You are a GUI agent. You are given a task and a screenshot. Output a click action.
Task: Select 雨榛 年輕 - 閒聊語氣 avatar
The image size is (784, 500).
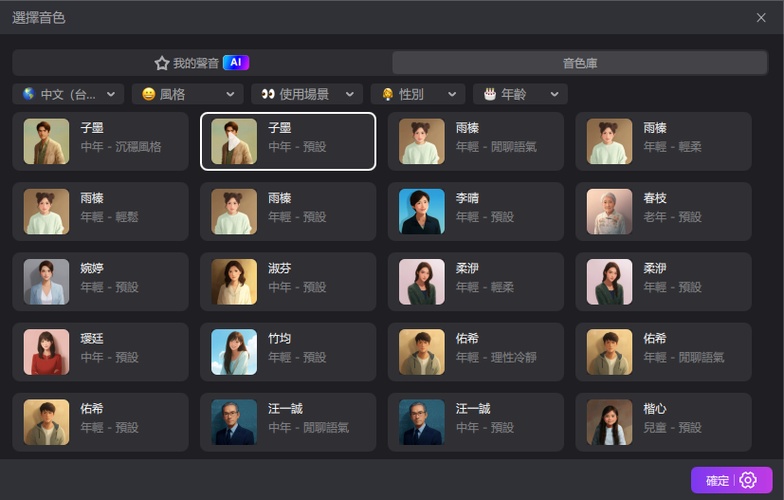coord(422,142)
